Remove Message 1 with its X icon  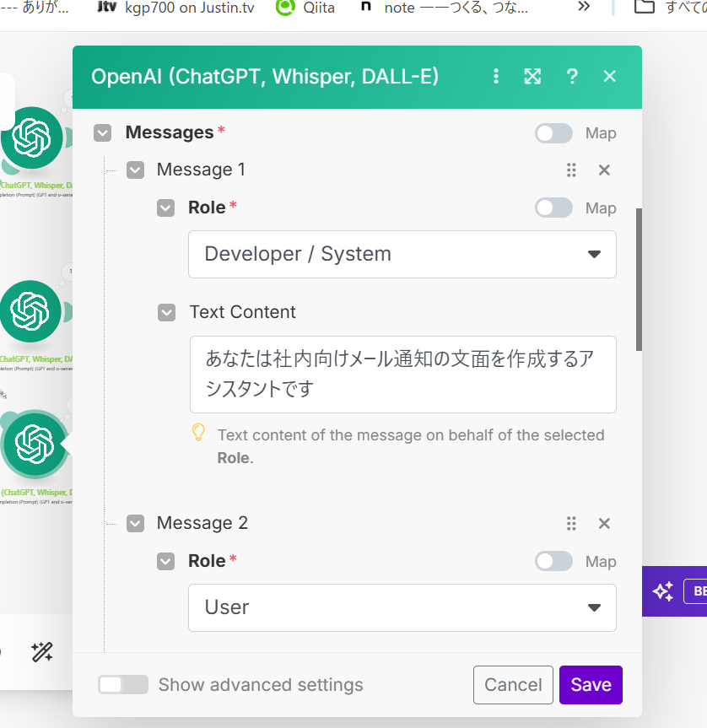[x=604, y=170]
